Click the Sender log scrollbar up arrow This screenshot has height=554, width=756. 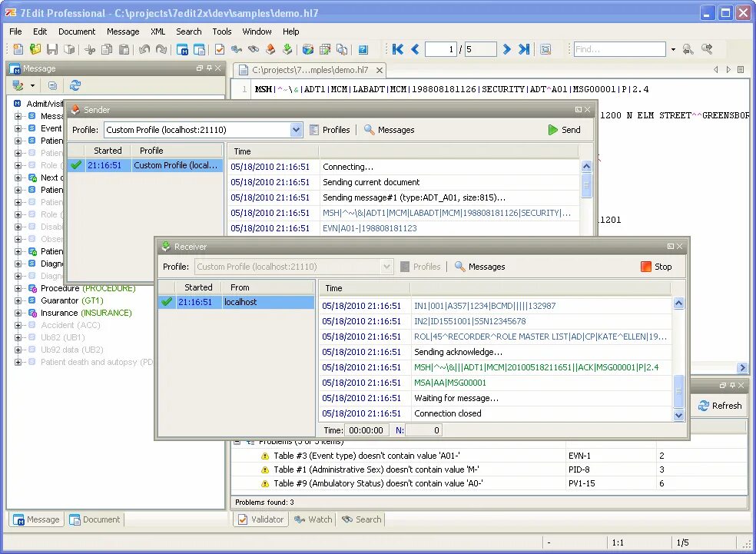click(x=586, y=166)
